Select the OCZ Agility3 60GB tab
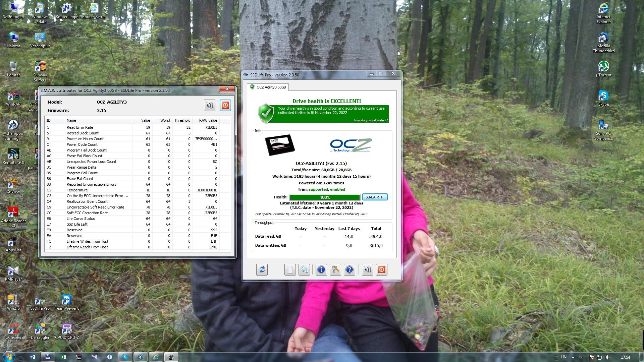This screenshot has width=644, height=362. tap(268, 87)
